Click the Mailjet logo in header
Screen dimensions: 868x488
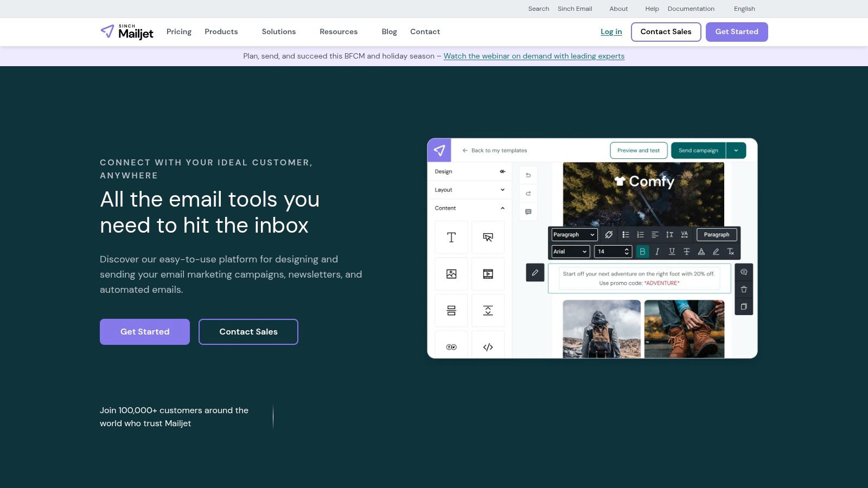pyautogui.click(x=127, y=32)
